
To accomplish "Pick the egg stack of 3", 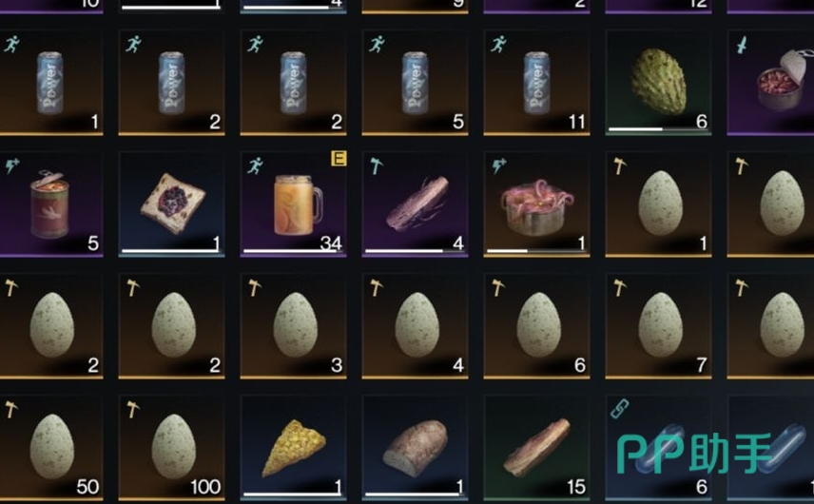I will coord(293,326).
